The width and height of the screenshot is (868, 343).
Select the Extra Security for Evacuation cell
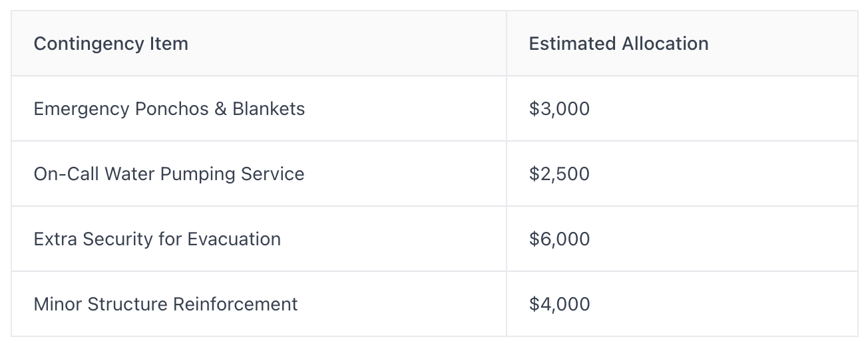click(x=259, y=239)
